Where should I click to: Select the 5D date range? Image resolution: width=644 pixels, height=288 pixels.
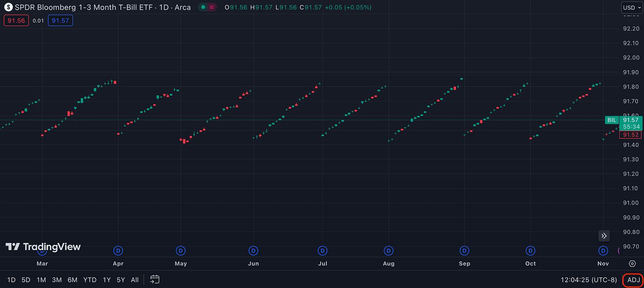coord(26,280)
